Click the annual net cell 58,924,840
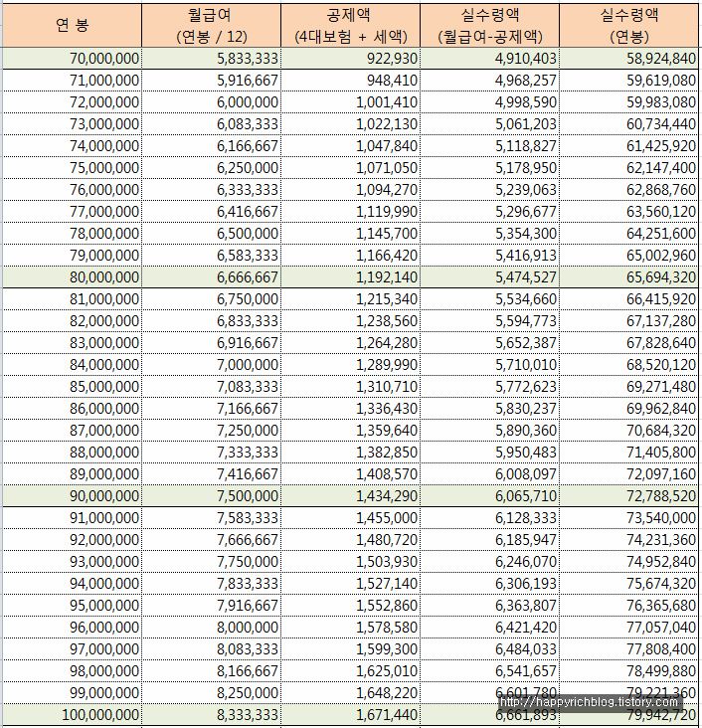 (x=629, y=59)
